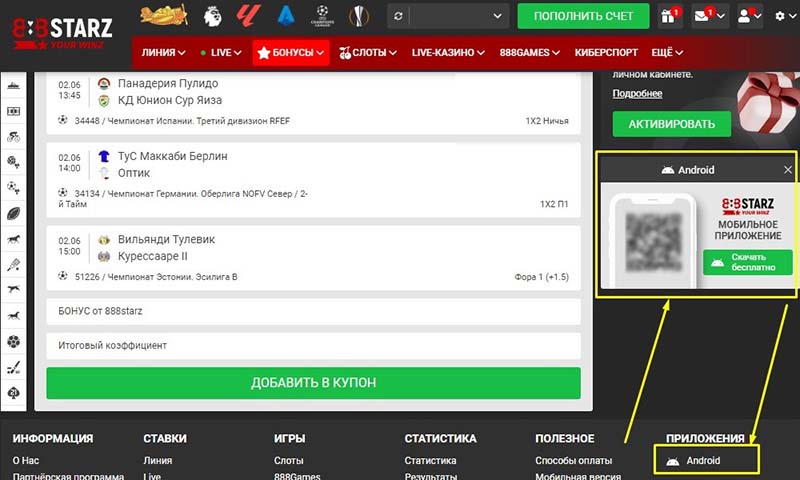Open the Способы оплаты footer link
Image resolution: width=800 pixels, height=480 pixels.
pyautogui.click(x=573, y=461)
